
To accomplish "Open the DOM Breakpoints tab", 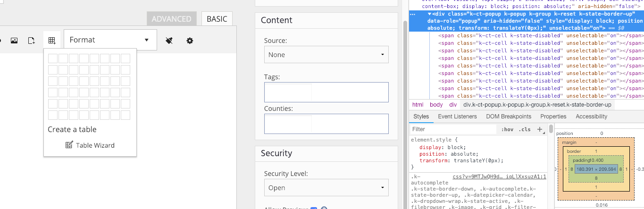I will (x=509, y=117).
